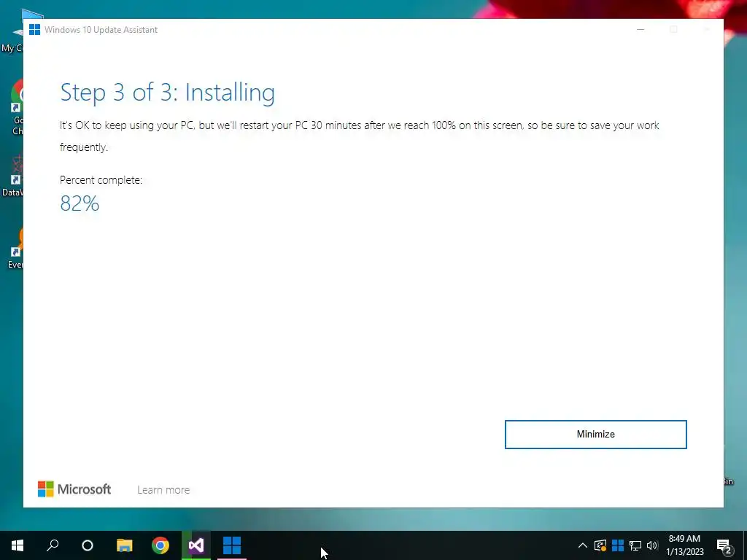The width and height of the screenshot is (747, 560).
Task: Click the Windows logo in the title bar
Action: (34, 29)
